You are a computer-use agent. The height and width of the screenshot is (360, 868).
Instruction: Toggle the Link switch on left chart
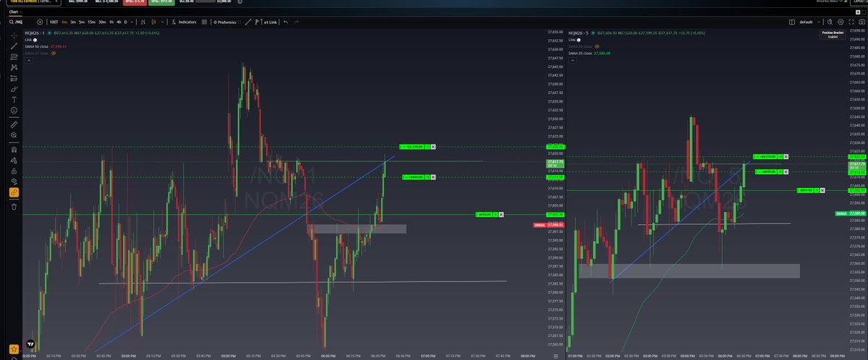(x=33, y=40)
